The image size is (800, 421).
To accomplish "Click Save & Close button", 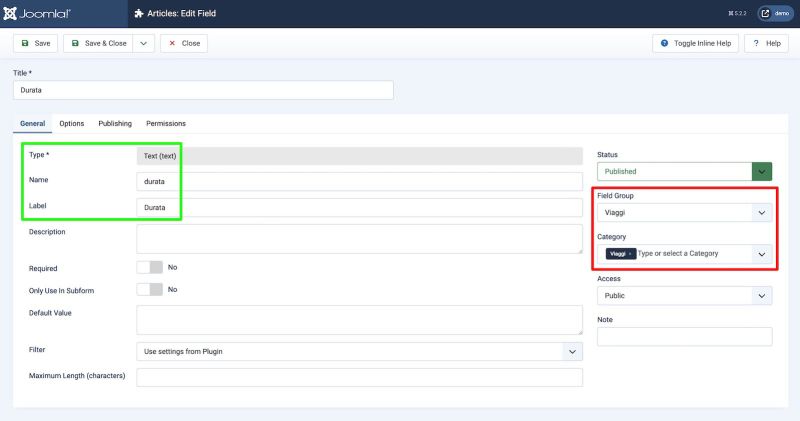I will coord(98,44).
